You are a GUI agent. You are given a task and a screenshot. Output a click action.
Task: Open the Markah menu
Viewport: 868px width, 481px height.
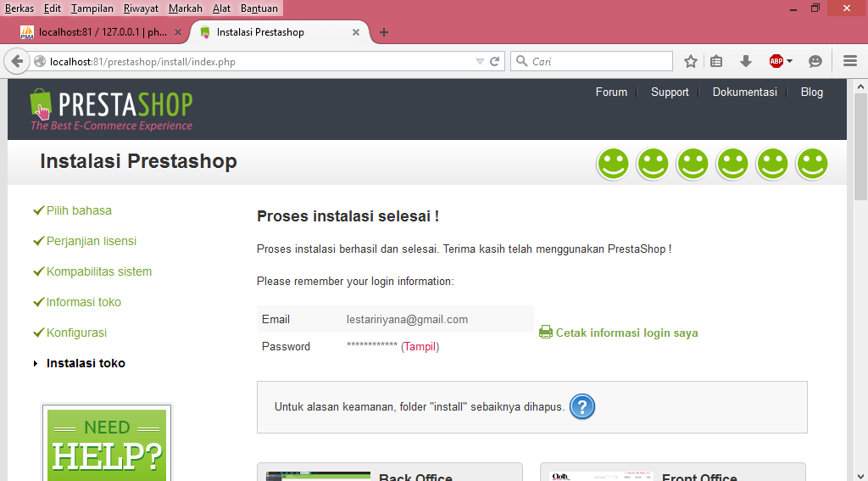[186, 8]
